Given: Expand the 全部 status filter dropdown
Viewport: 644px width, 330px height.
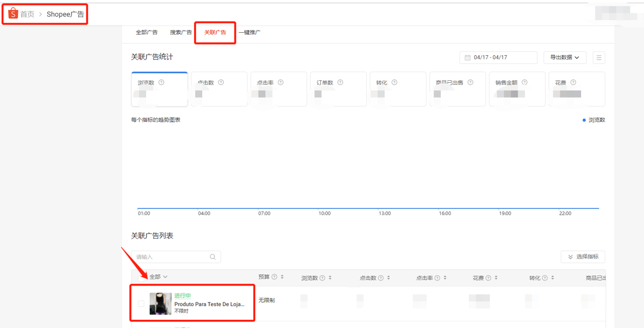Looking at the screenshot, I should coord(158,277).
